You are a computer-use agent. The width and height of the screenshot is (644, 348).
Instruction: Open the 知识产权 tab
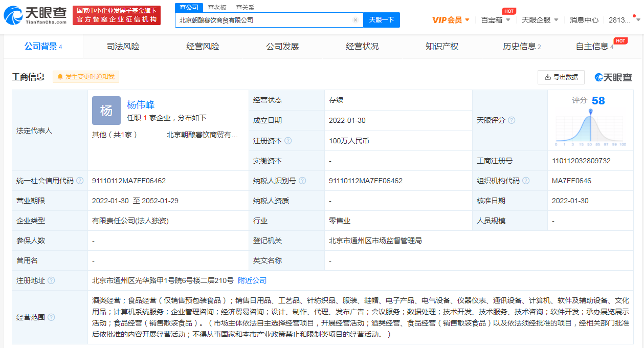[x=442, y=47]
